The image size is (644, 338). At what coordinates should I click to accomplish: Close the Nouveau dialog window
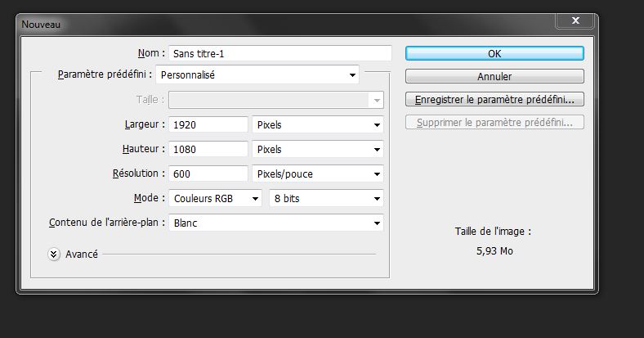pyautogui.click(x=577, y=21)
